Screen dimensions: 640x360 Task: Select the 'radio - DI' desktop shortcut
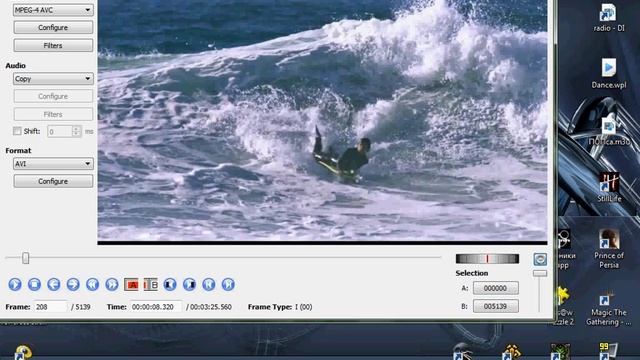coord(609,18)
